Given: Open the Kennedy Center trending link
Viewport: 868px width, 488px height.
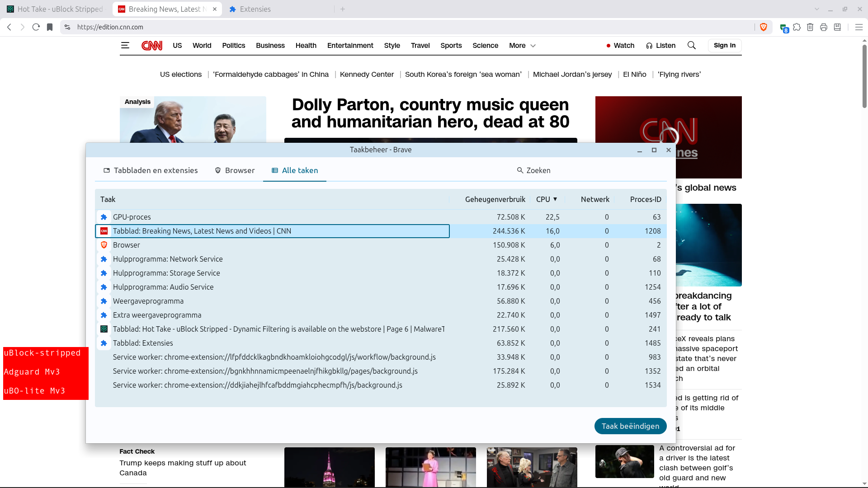Looking at the screenshot, I should (x=367, y=75).
